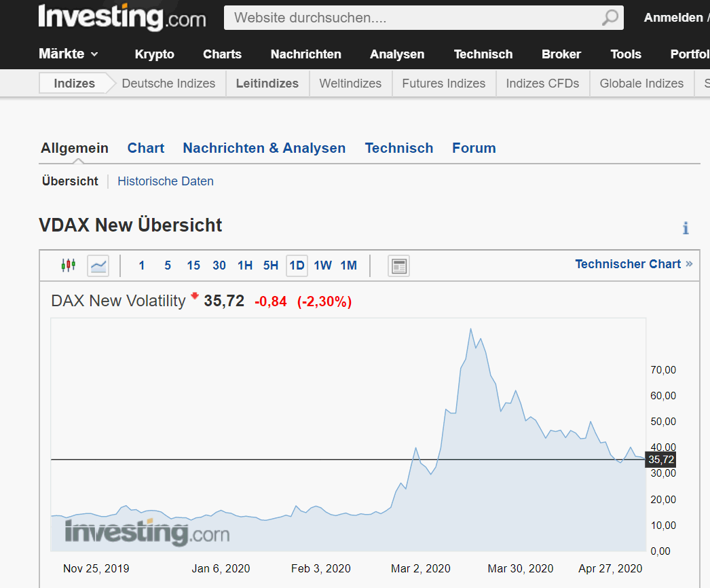This screenshot has width=710, height=588.
Task: Set chart interval to 1M
Action: (x=349, y=265)
